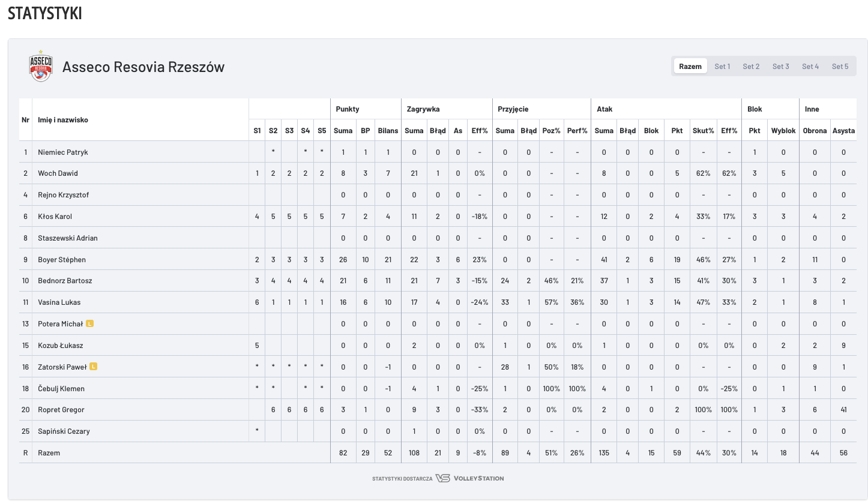The width and height of the screenshot is (868, 504).
Task: Click the Przyjęcie column group header
Action: point(513,109)
